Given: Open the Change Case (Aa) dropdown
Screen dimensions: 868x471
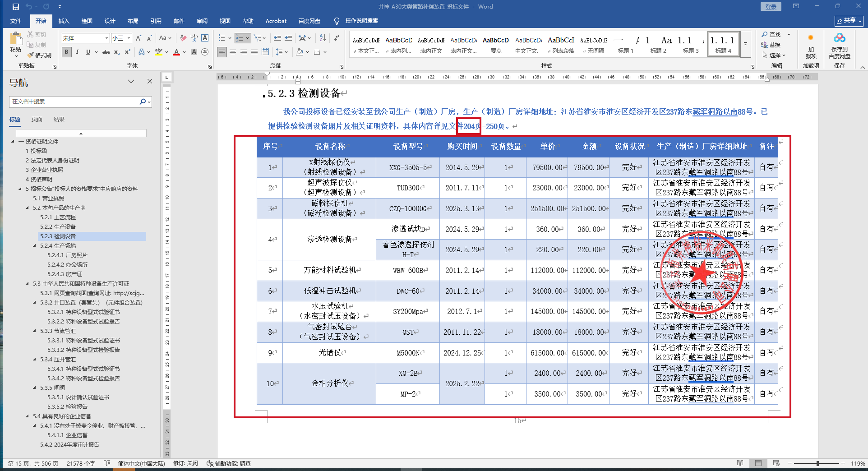Looking at the screenshot, I should (x=165, y=38).
